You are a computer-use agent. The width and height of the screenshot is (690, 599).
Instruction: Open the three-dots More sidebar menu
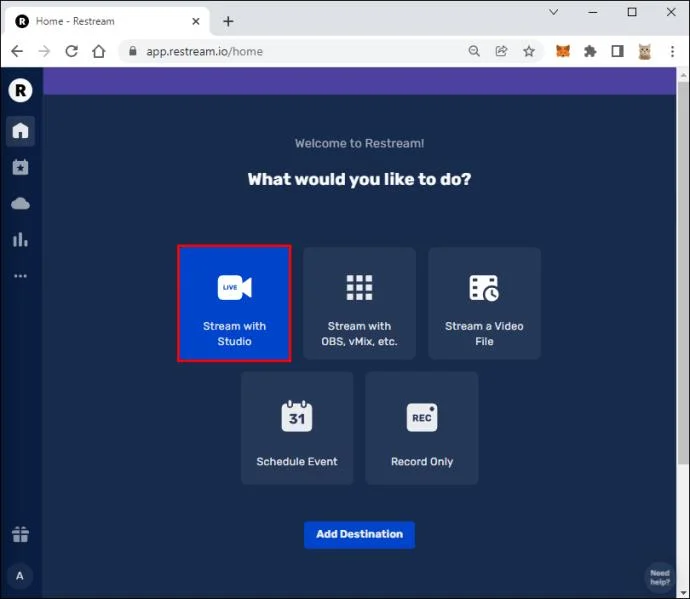coord(20,276)
